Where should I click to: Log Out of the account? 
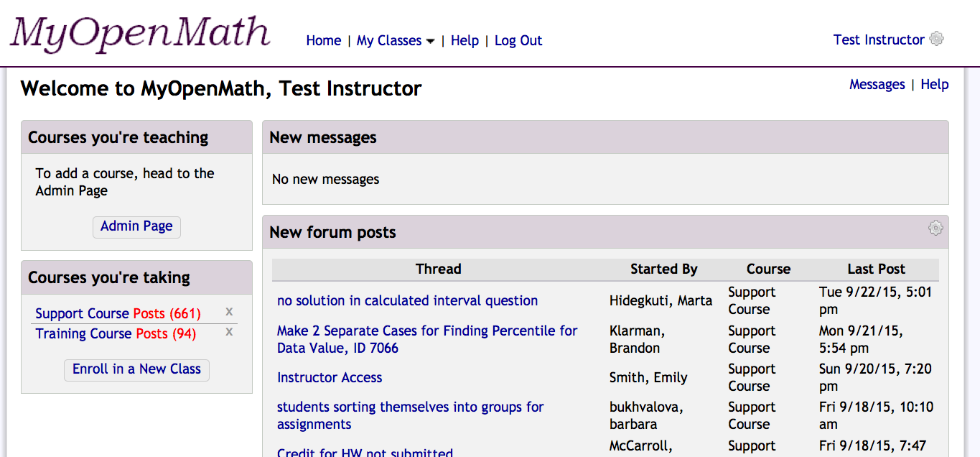pyautogui.click(x=518, y=40)
